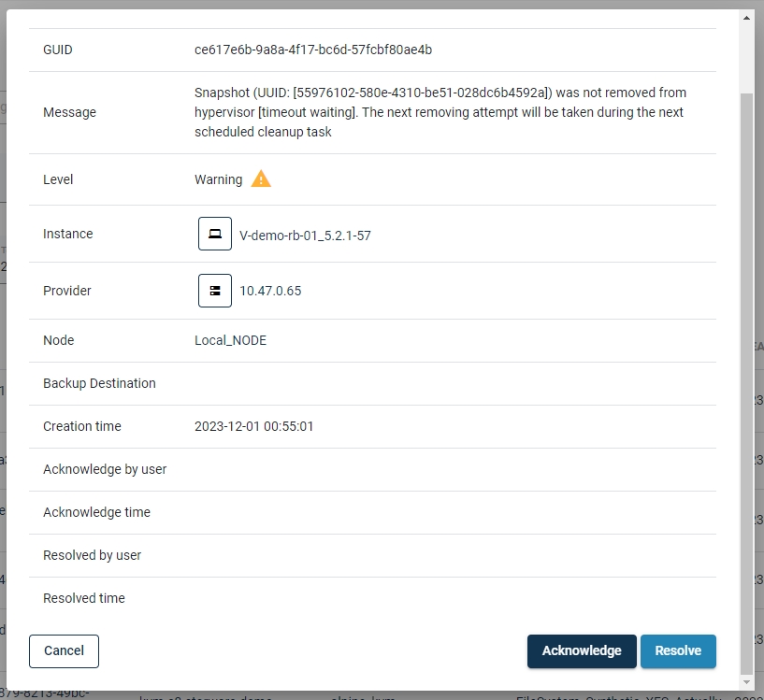Click the Acknowledge time label
764x700 pixels.
(x=96, y=512)
